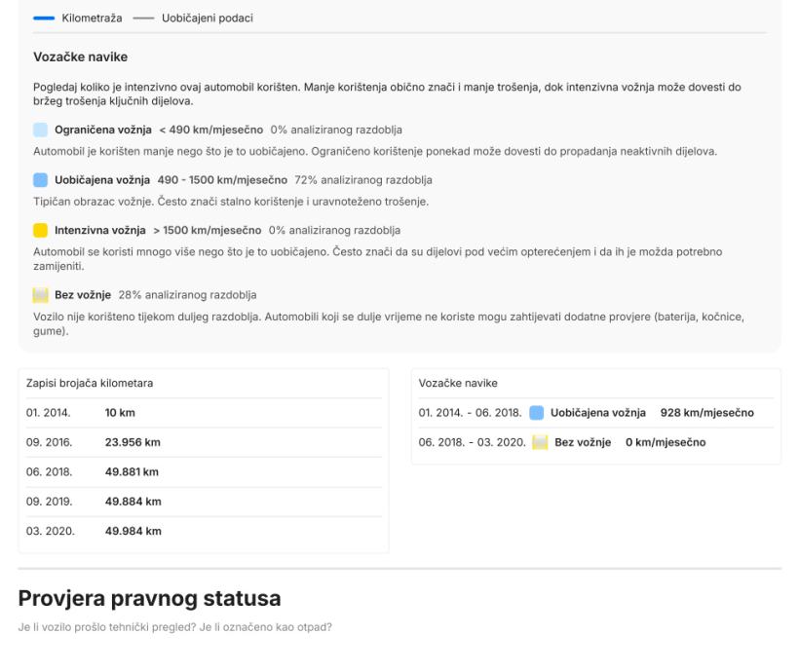Click the 0 km/mjesečno value
This screenshot has height=672, width=799.
tap(666, 442)
